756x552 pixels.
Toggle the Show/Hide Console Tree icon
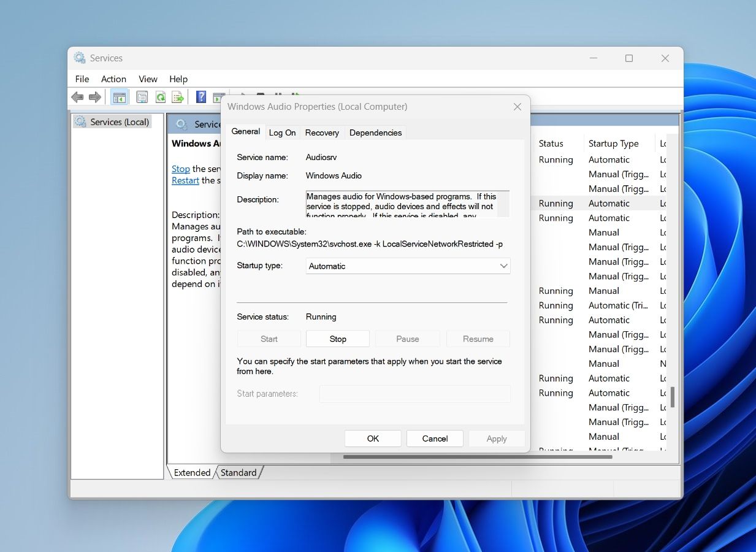click(x=119, y=97)
